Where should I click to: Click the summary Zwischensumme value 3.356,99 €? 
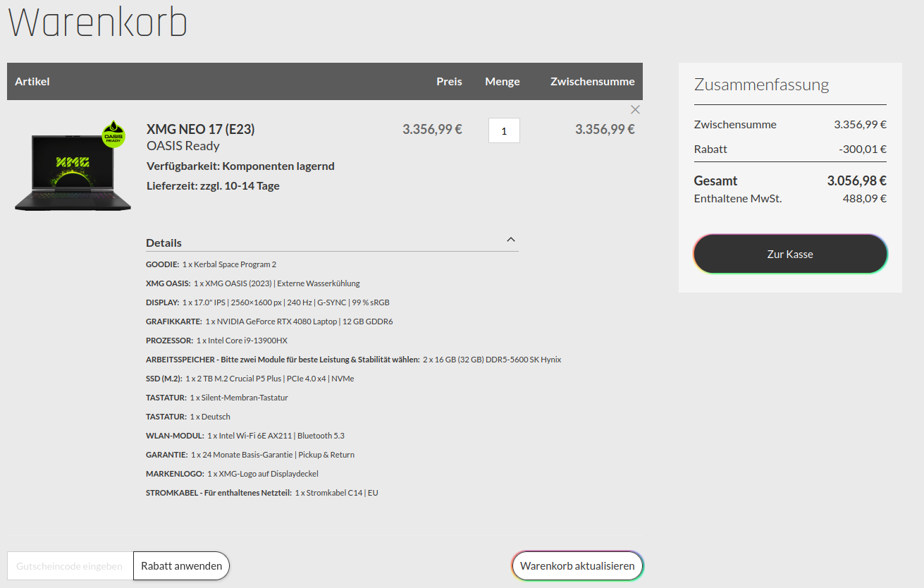tap(860, 124)
